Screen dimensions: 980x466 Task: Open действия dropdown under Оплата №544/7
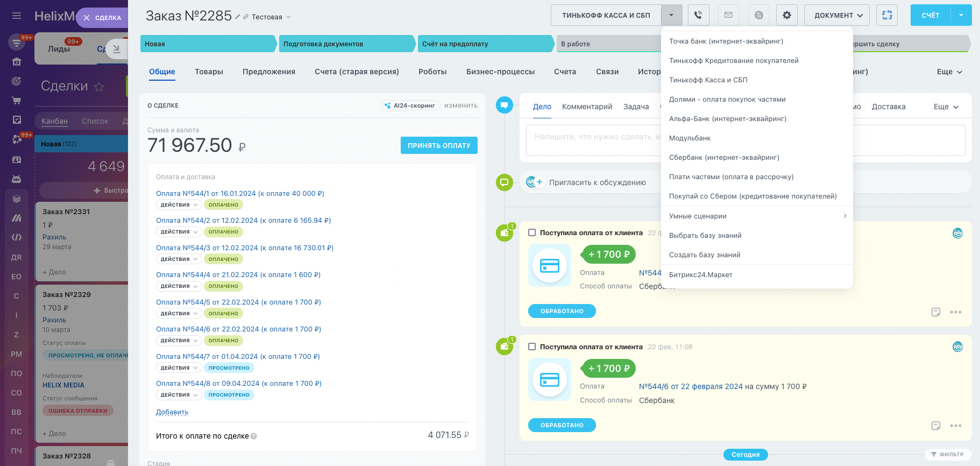click(x=179, y=368)
